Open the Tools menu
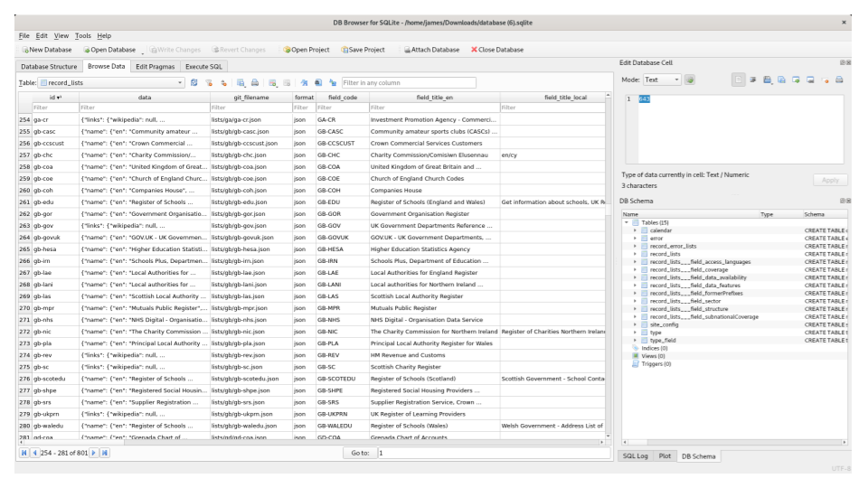 coord(83,35)
